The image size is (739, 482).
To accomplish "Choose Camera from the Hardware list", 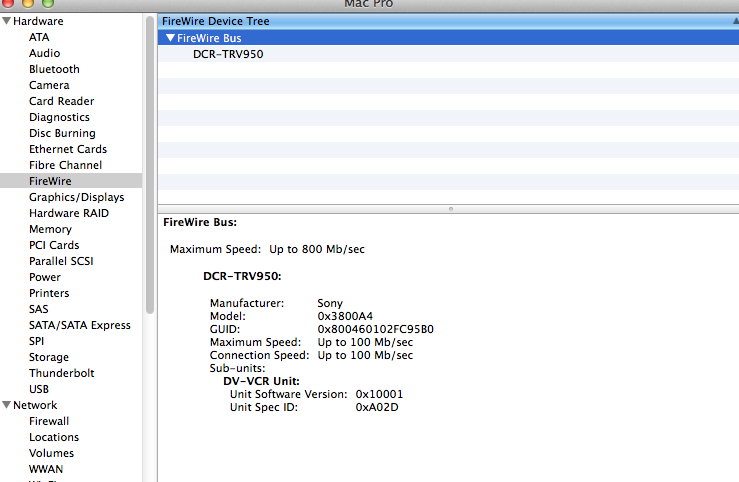I will coord(49,85).
